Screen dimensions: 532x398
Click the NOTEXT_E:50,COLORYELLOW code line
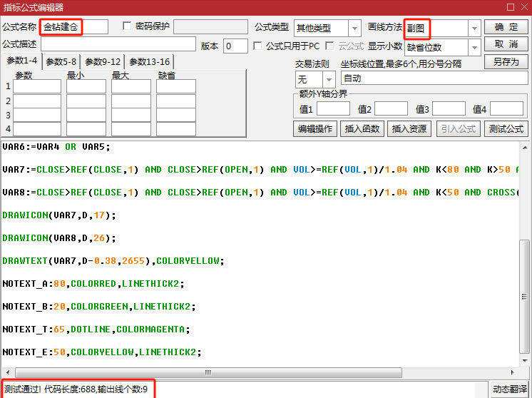coord(102,352)
